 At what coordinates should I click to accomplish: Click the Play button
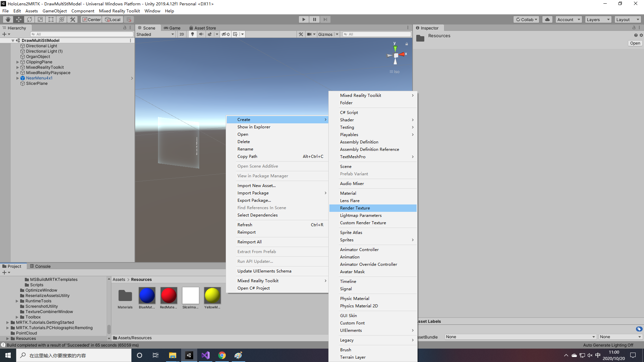(x=304, y=19)
